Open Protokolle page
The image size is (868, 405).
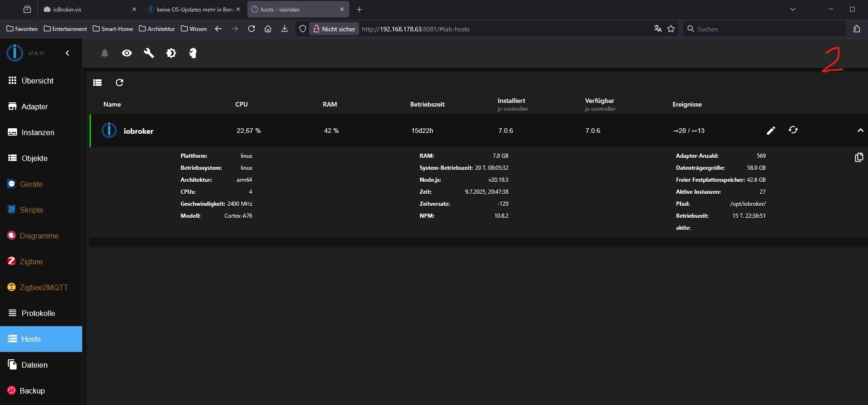(41, 313)
